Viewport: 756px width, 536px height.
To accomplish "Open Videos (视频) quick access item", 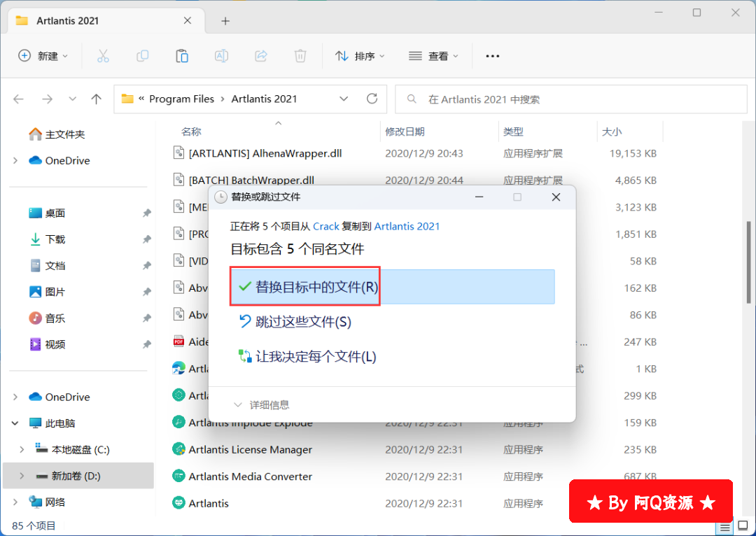I will [x=48, y=344].
